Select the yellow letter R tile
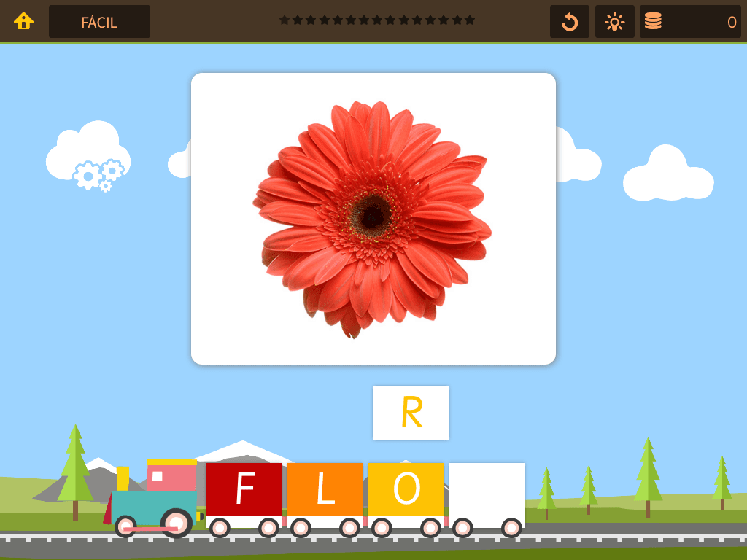Image resolution: width=747 pixels, height=560 pixels. click(411, 413)
